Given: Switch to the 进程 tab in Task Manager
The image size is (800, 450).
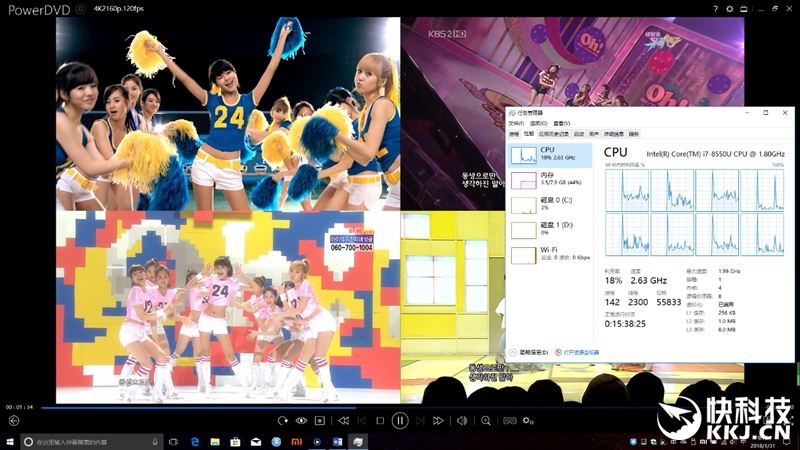Looking at the screenshot, I should point(514,133).
